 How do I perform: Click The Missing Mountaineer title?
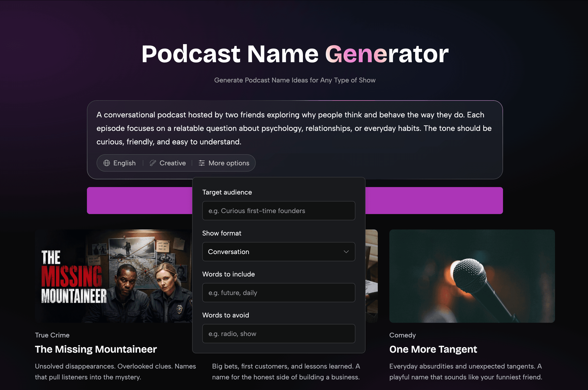[x=96, y=349]
